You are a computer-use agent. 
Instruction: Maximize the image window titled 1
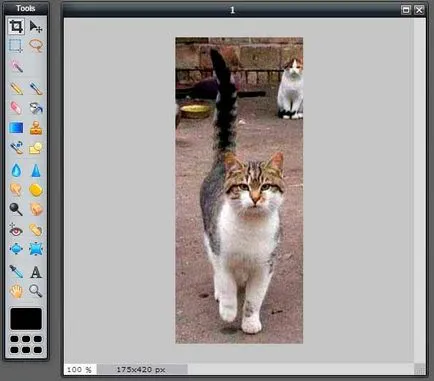(x=406, y=10)
